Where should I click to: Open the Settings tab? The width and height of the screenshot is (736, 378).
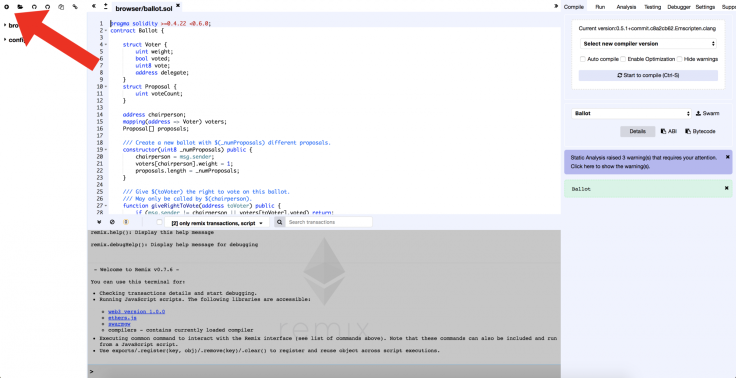[x=705, y=7]
